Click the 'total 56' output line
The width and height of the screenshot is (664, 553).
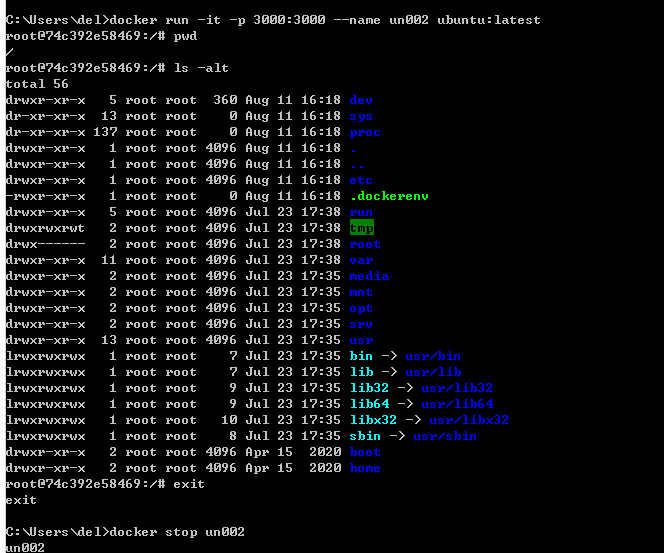tap(37, 84)
